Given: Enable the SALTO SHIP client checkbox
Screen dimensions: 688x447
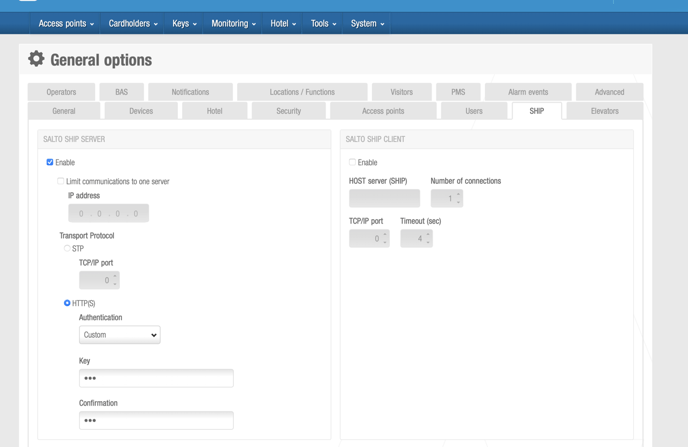Looking at the screenshot, I should pyautogui.click(x=352, y=162).
